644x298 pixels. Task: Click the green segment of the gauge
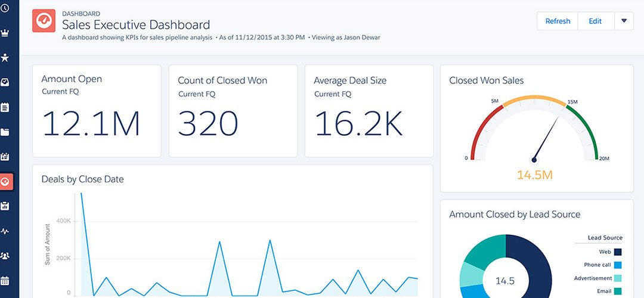(x=587, y=129)
